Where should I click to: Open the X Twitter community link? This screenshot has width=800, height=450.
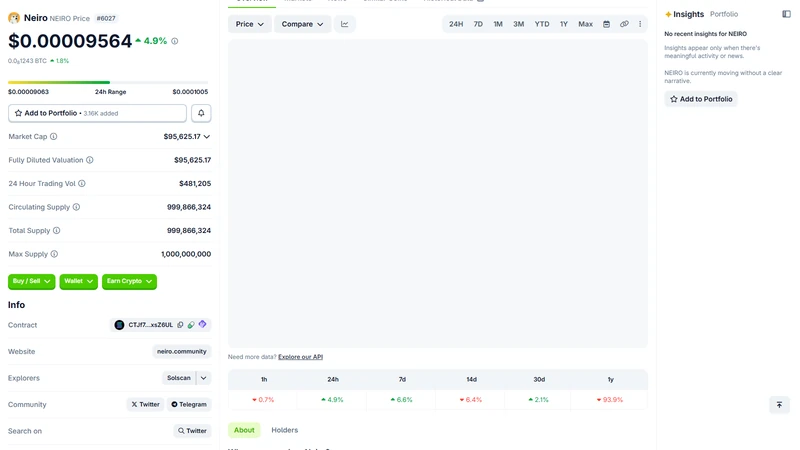click(145, 405)
